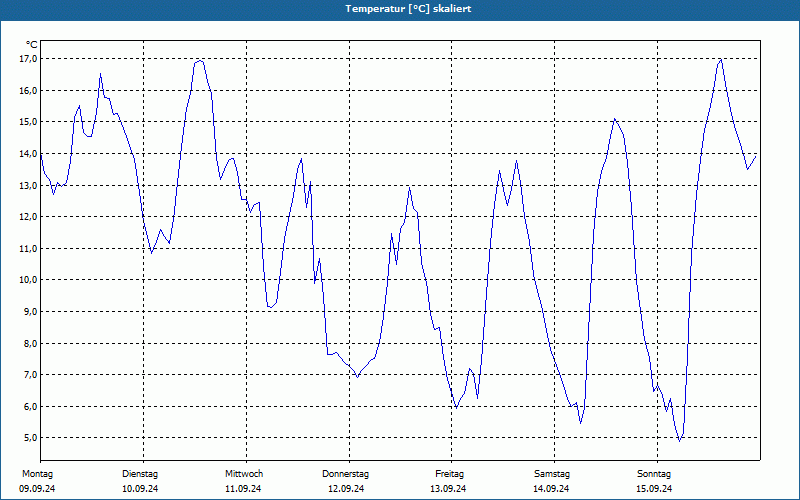Click the date 09.09.24
The width and height of the screenshot is (800, 500).
[x=37, y=489]
